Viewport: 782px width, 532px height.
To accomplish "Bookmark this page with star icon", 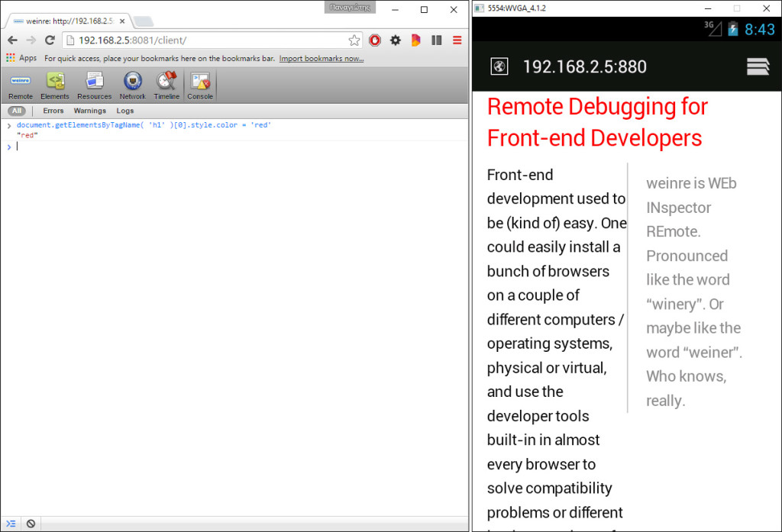I will pos(354,40).
